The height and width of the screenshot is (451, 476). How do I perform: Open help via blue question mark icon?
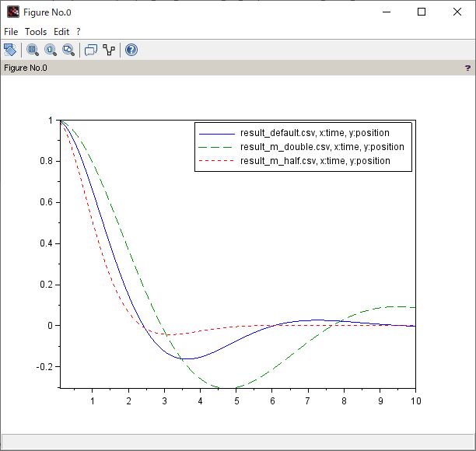coord(131,50)
